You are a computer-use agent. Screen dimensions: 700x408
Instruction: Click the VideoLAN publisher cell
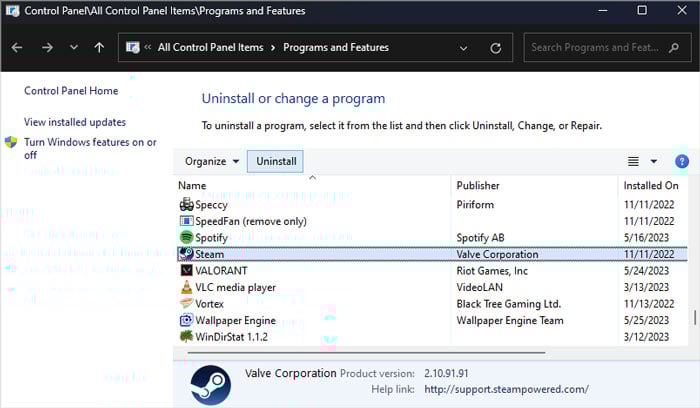tap(479, 287)
